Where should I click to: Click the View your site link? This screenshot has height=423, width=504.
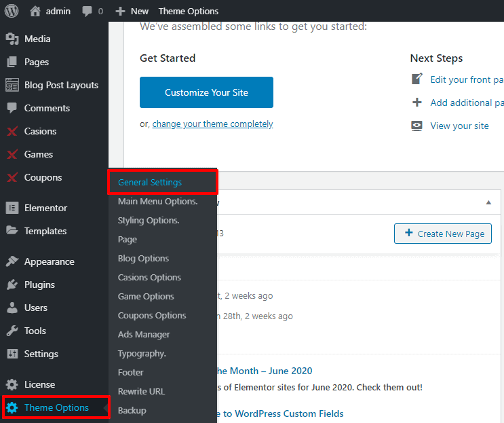460,126
